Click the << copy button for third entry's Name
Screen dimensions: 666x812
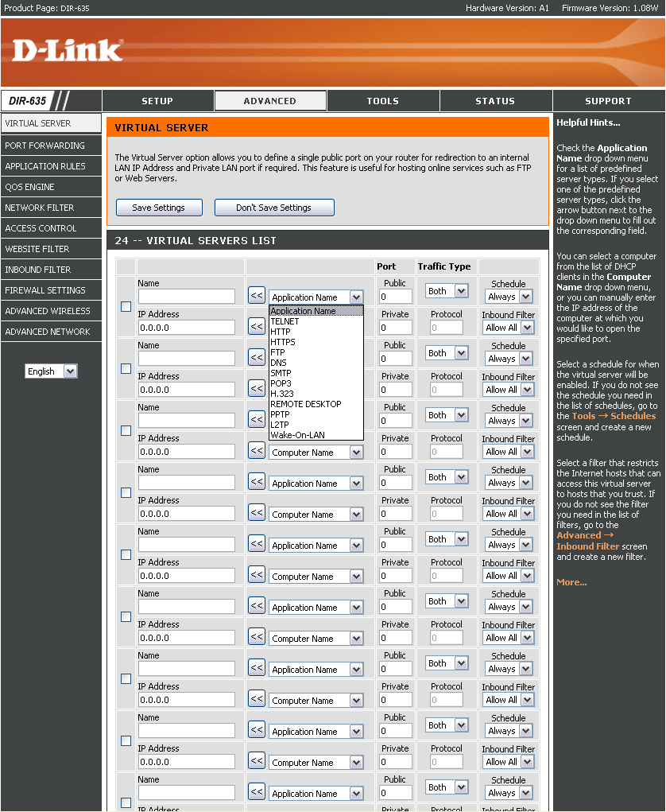[x=257, y=420]
